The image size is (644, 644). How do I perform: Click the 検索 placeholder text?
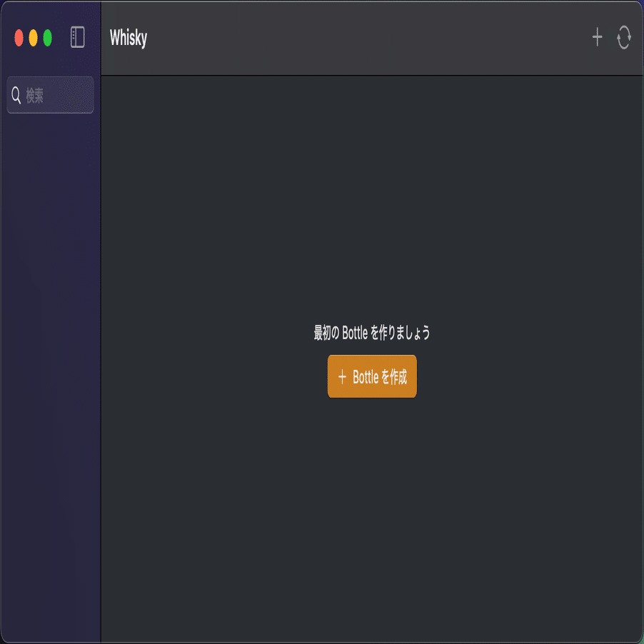point(34,95)
